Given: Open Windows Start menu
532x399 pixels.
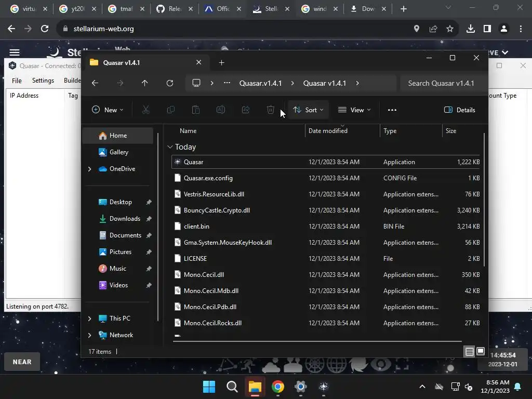Looking at the screenshot, I should click(209, 387).
